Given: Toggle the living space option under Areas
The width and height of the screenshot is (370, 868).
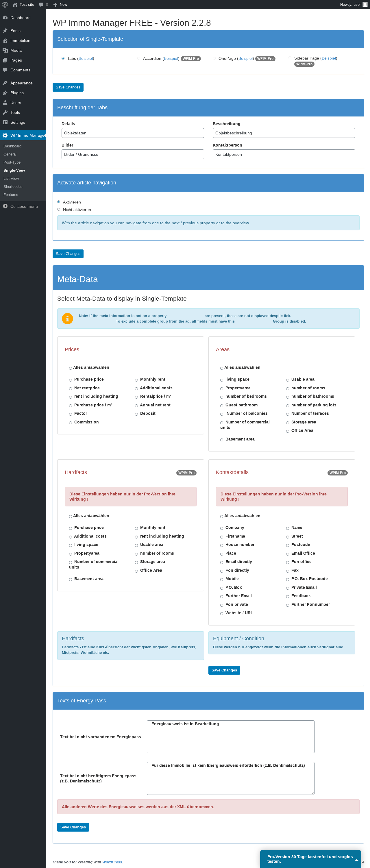Looking at the screenshot, I should (222, 380).
